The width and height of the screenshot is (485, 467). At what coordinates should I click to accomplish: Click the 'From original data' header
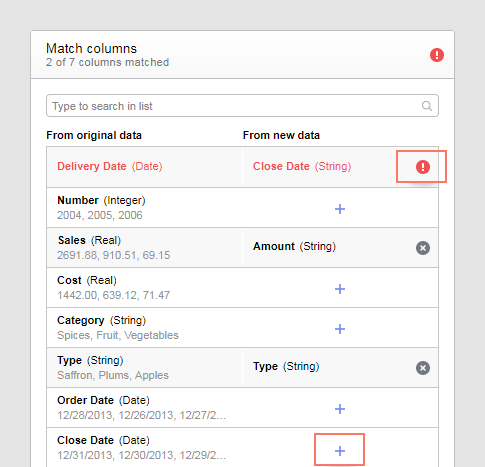(94, 135)
